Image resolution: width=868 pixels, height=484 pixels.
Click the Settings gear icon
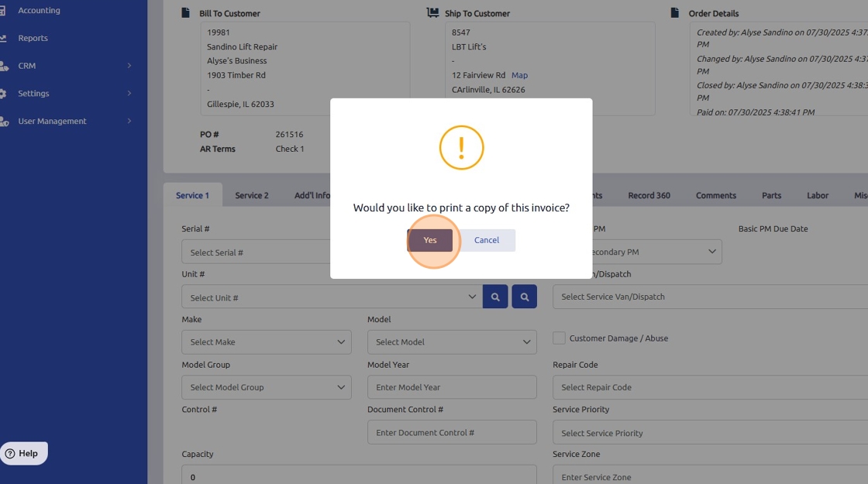(3, 94)
